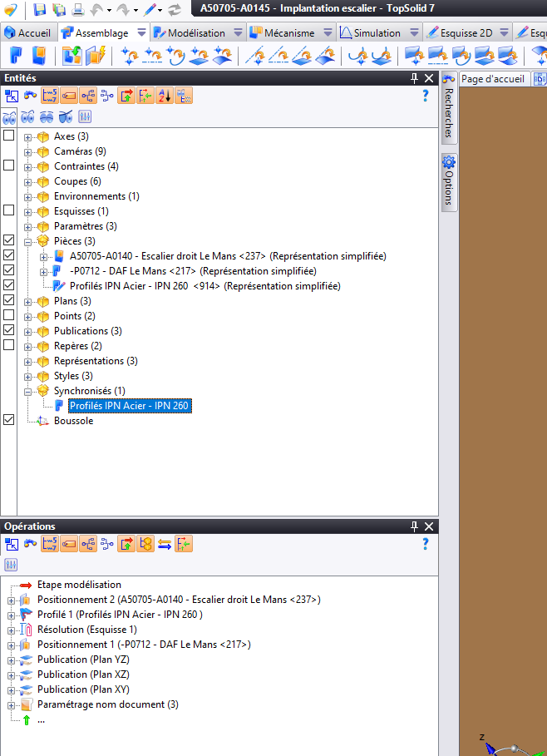Close the Entités panel
Screen dimensions: 547x756
pyautogui.click(x=429, y=78)
